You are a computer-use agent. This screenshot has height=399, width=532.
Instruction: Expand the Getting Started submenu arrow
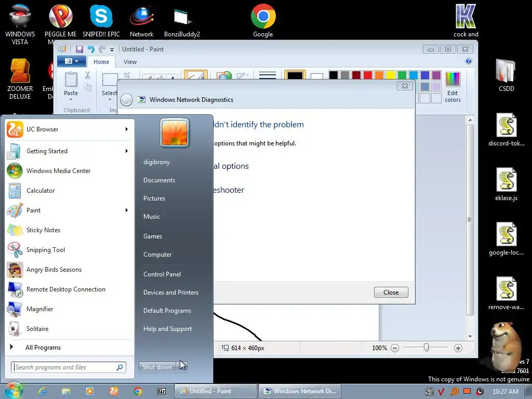coord(127,151)
